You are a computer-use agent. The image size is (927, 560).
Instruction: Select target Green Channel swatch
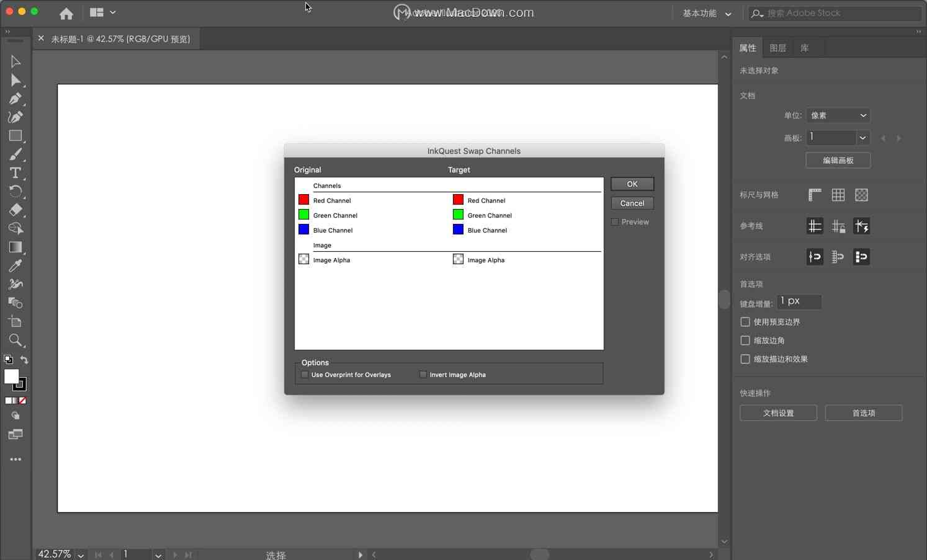(x=458, y=215)
